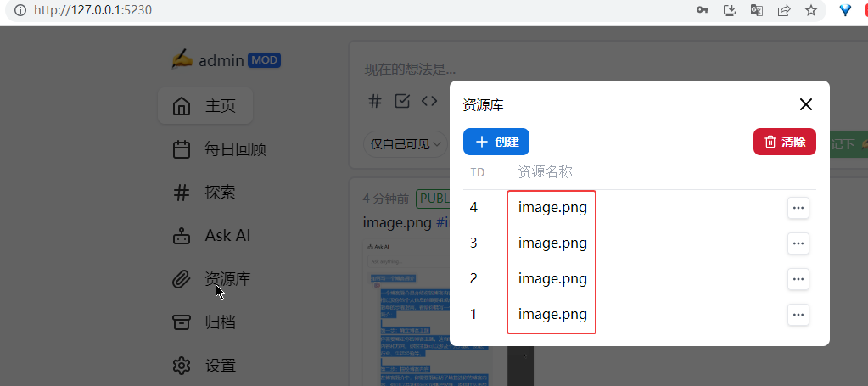Viewport: 868px width, 386px height.
Task: Insert a code block with the <> icon
Action: [x=429, y=101]
